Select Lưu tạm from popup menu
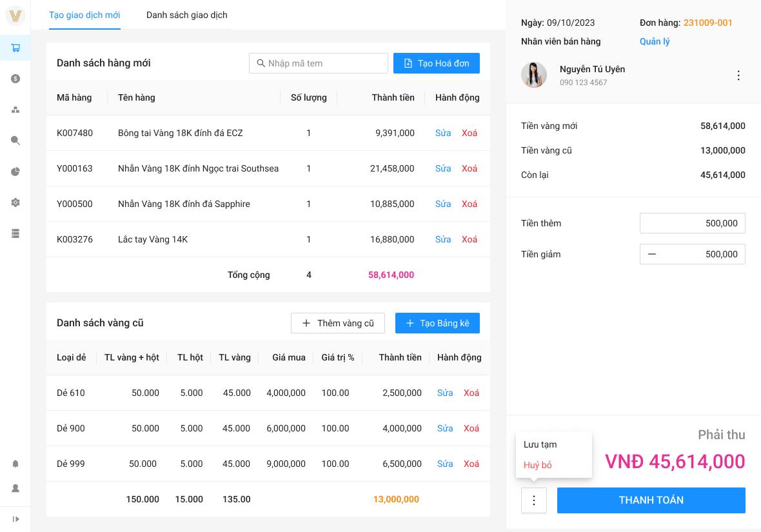The width and height of the screenshot is (761, 532). click(x=540, y=444)
